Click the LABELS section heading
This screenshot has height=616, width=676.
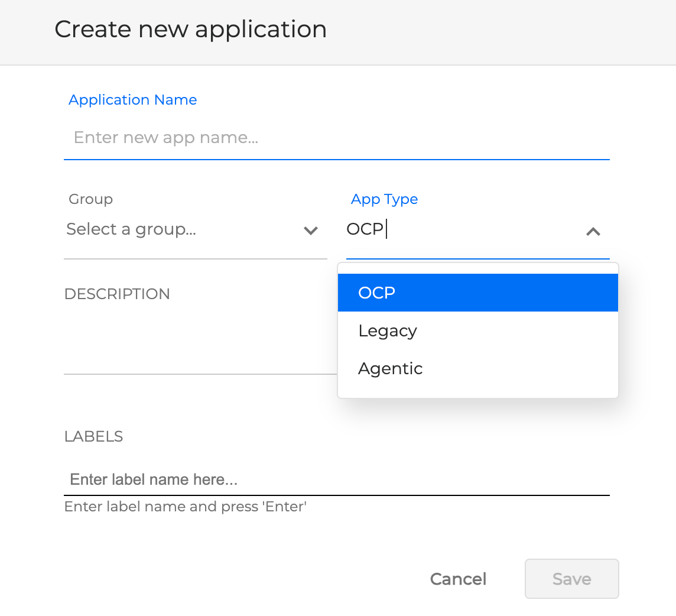pos(93,436)
